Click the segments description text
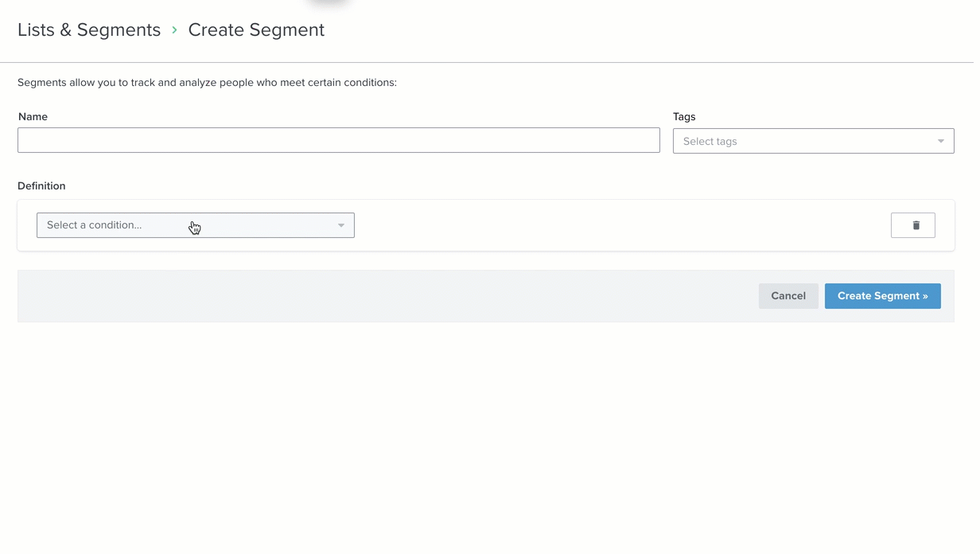This screenshot has height=554, width=980. pyautogui.click(x=207, y=83)
